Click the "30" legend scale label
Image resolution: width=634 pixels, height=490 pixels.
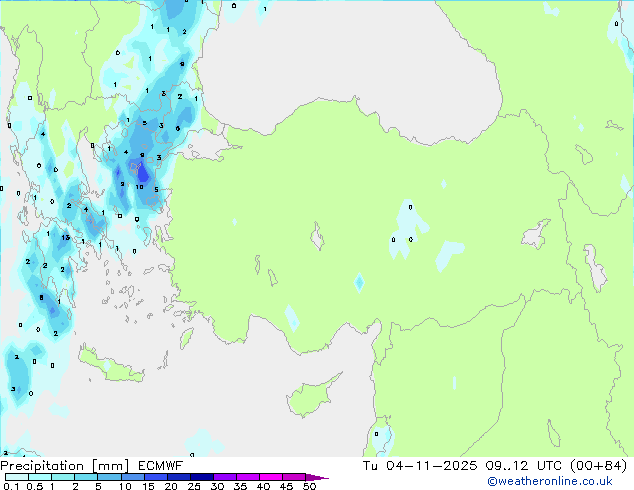pos(217,486)
